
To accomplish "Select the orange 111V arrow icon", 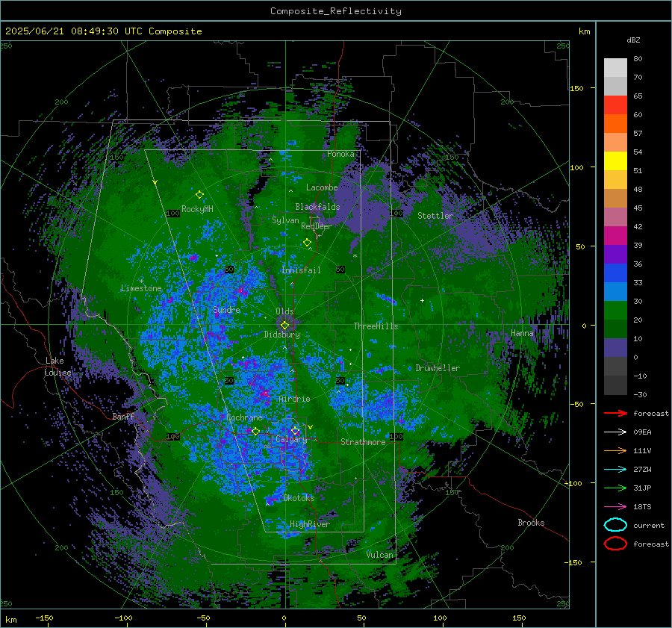I will pos(615,450).
